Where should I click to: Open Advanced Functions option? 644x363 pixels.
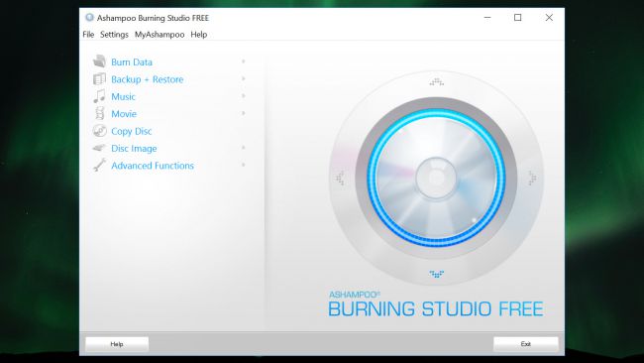point(153,166)
